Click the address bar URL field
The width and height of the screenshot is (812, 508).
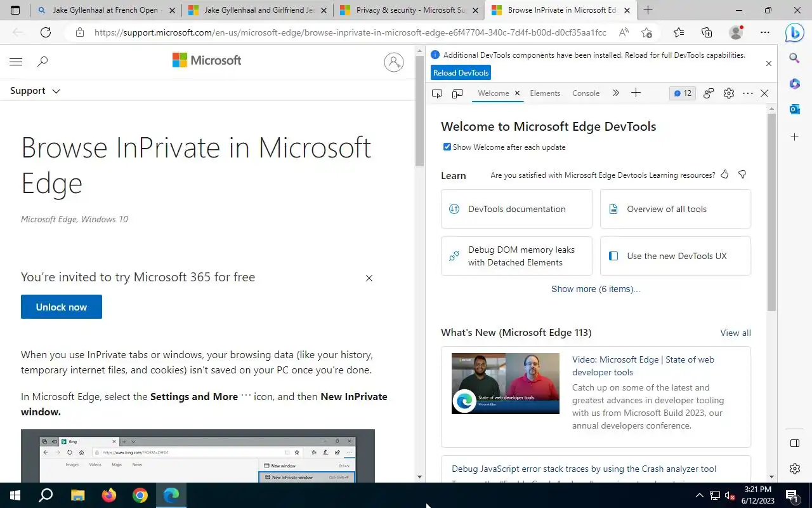(350, 32)
